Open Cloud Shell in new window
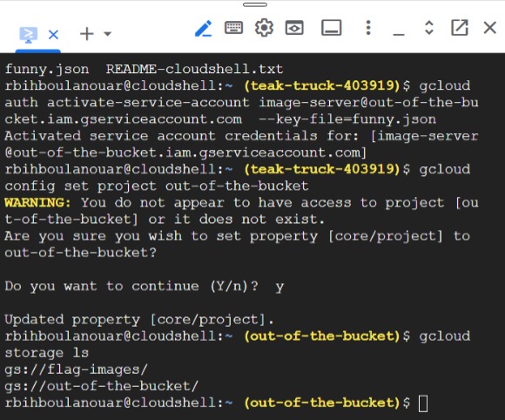This screenshot has height=420, width=505. point(459,28)
